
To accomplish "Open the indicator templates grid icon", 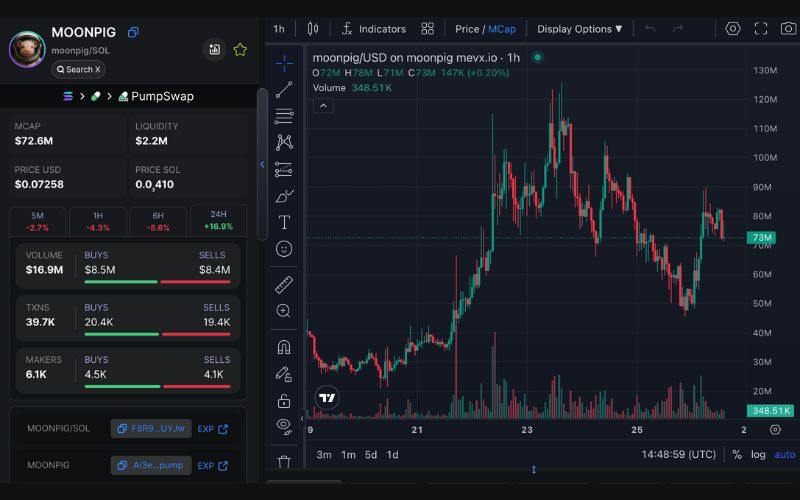I will [x=428, y=29].
